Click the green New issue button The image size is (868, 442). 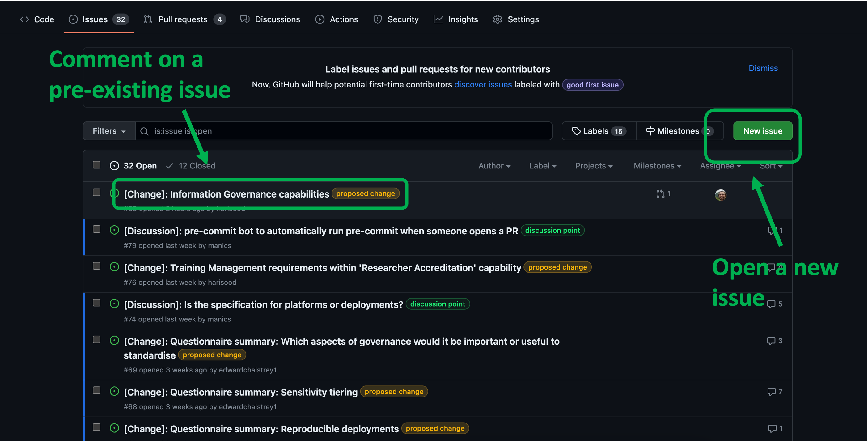[763, 131]
